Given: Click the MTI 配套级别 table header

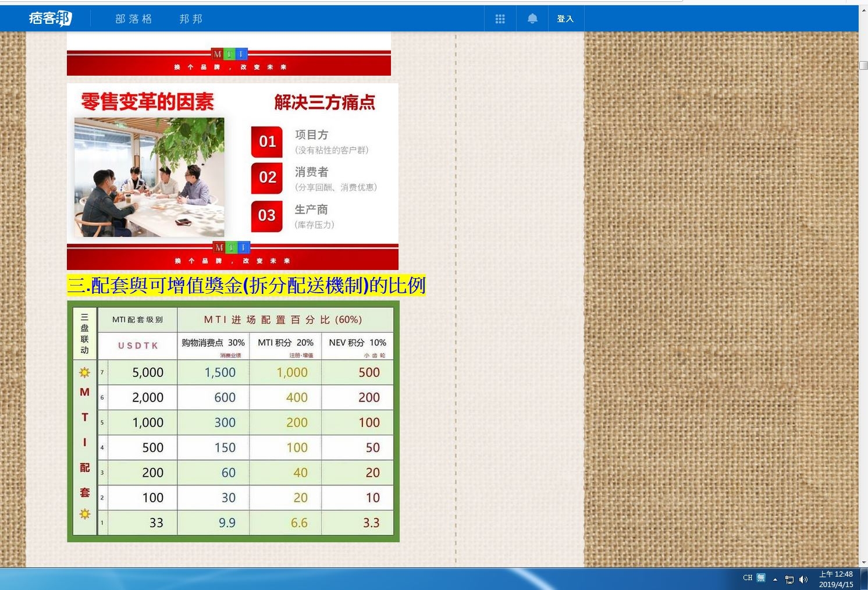Looking at the screenshot, I should (137, 319).
